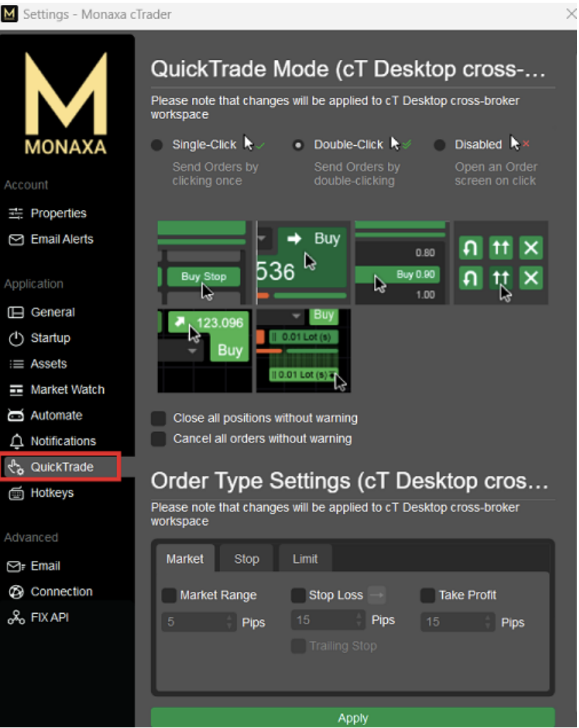This screenshot has height=728, width=579.
Task: Switch to the Stop order tab
Action: (247, 559)
